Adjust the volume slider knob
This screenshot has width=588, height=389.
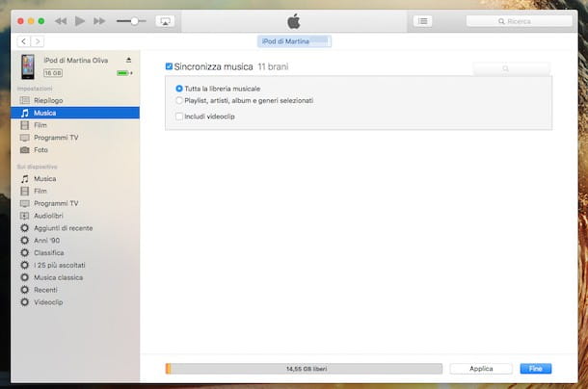point(134,21)
